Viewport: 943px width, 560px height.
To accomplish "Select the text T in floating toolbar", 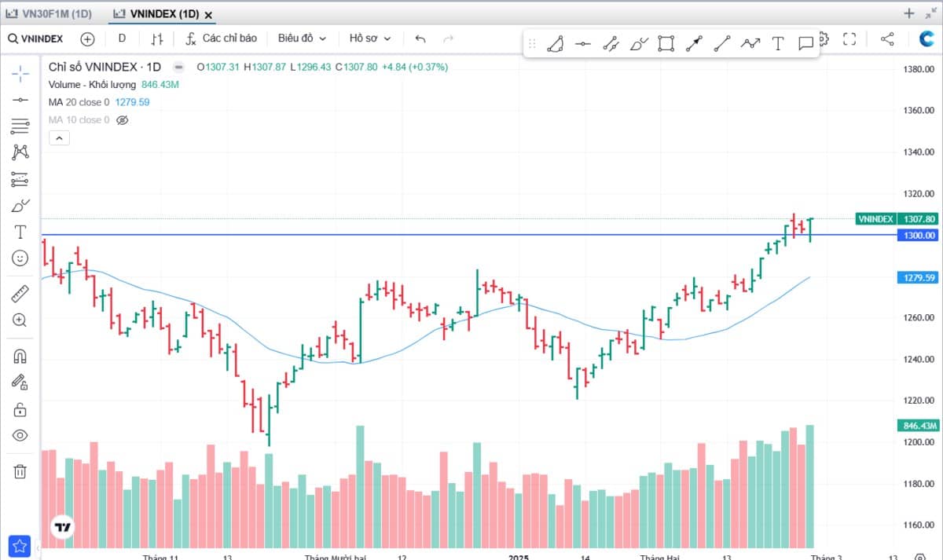I will point(778,44).
